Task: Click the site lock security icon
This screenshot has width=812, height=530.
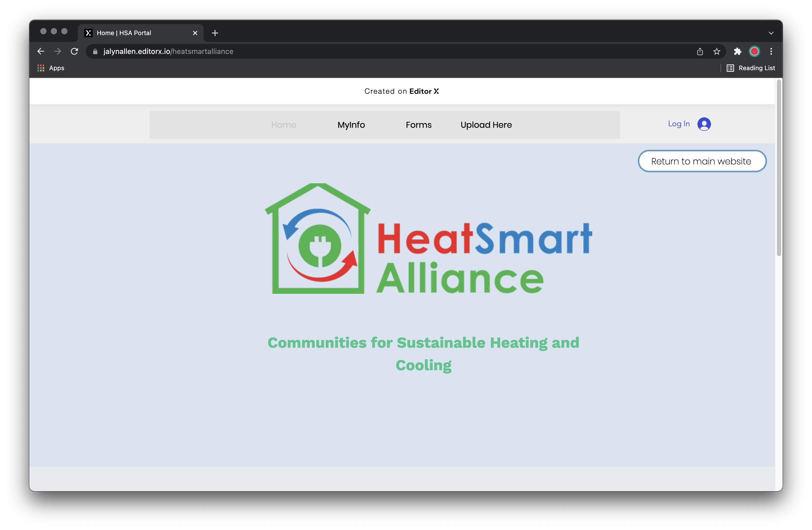Action: tap(95, 52)
